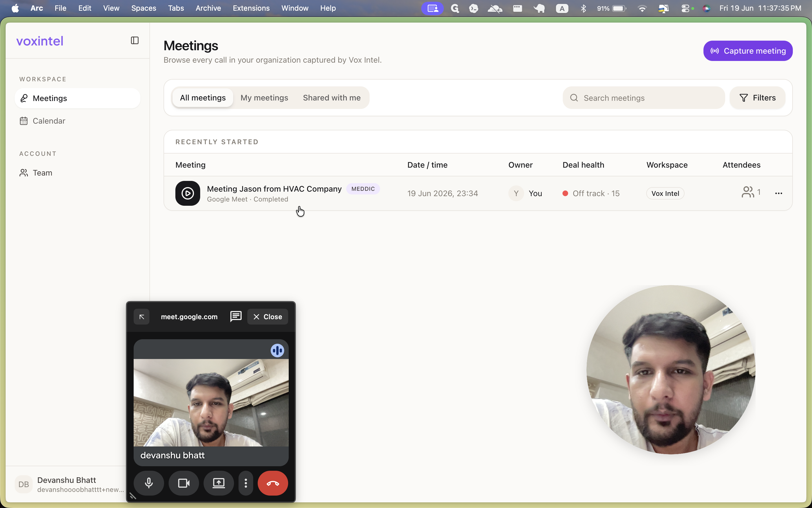Viewport: 812px width, 508px height.
Task: Click the audio activity indicator in Meet
Action: click(277, 351)
